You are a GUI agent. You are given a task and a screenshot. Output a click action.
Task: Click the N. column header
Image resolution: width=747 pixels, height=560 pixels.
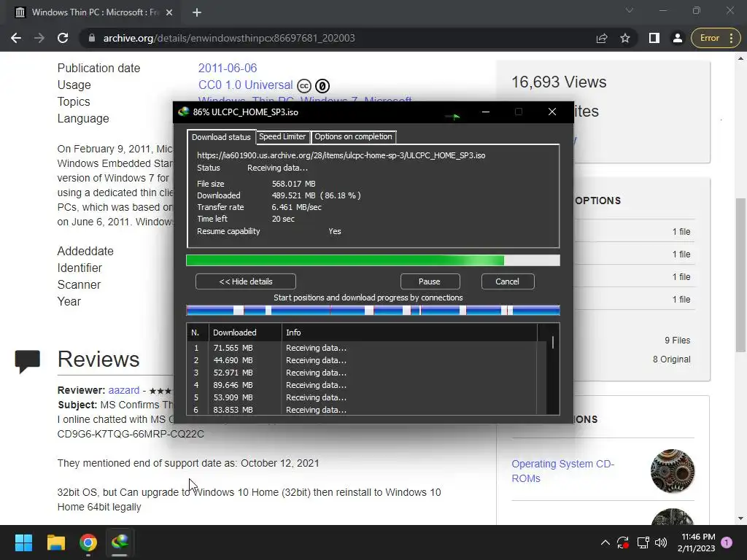pos(197,332)
